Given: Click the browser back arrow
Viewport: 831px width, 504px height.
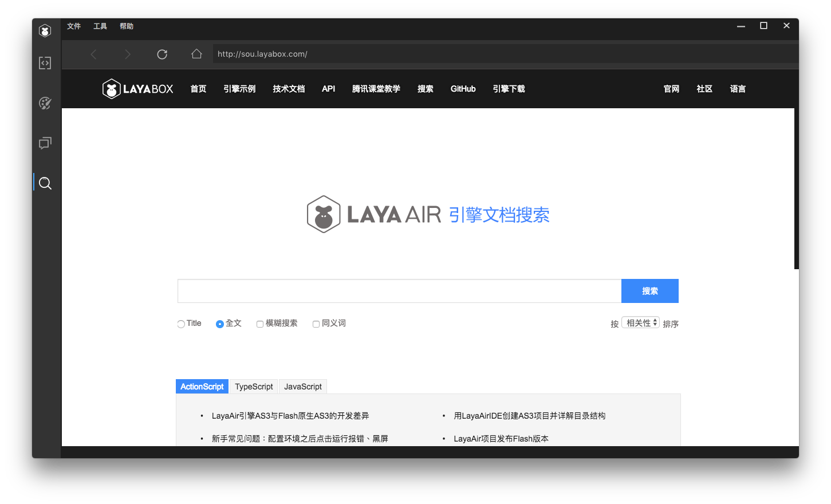Looking at the screenshot, I should (94, 54).
